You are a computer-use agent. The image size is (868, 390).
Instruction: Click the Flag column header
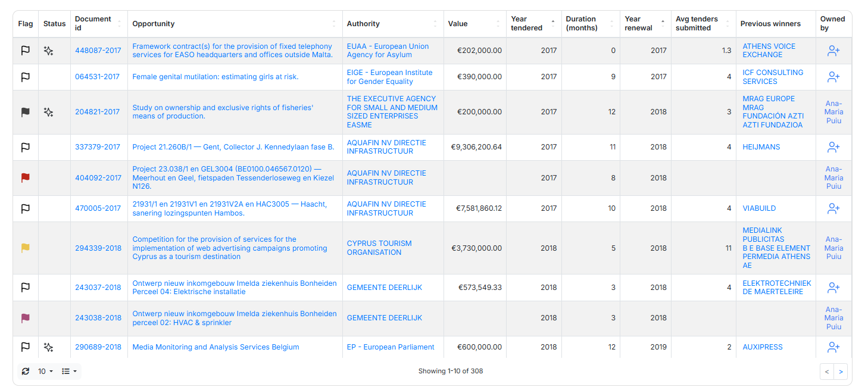[x=26, y=24]
